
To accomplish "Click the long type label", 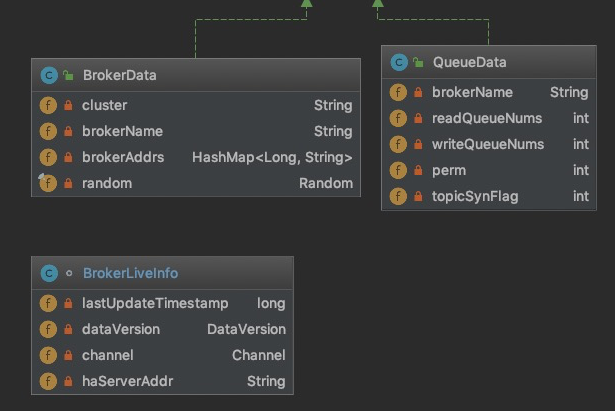I will tap(271, 304).
